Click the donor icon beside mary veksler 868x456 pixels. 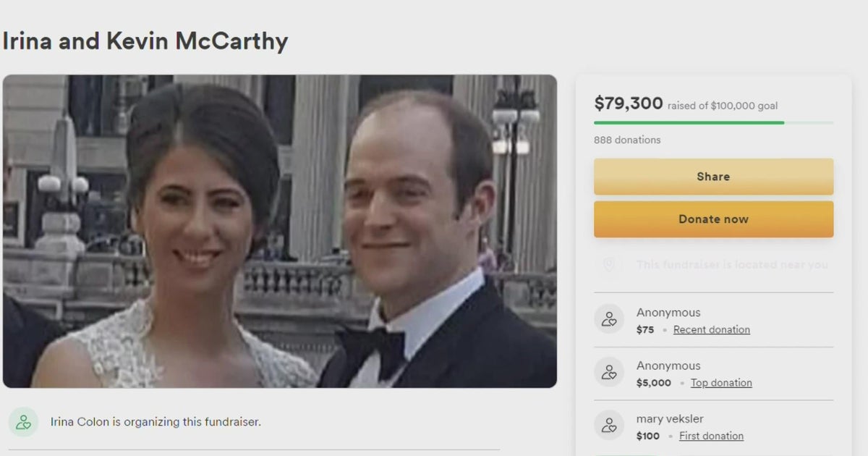(609, 426)
